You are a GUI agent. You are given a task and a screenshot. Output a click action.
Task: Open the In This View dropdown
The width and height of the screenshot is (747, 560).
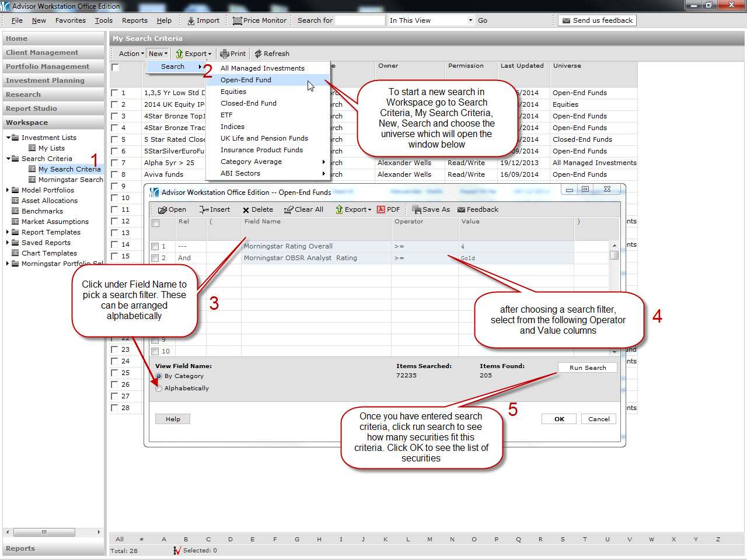pos(470,20)
